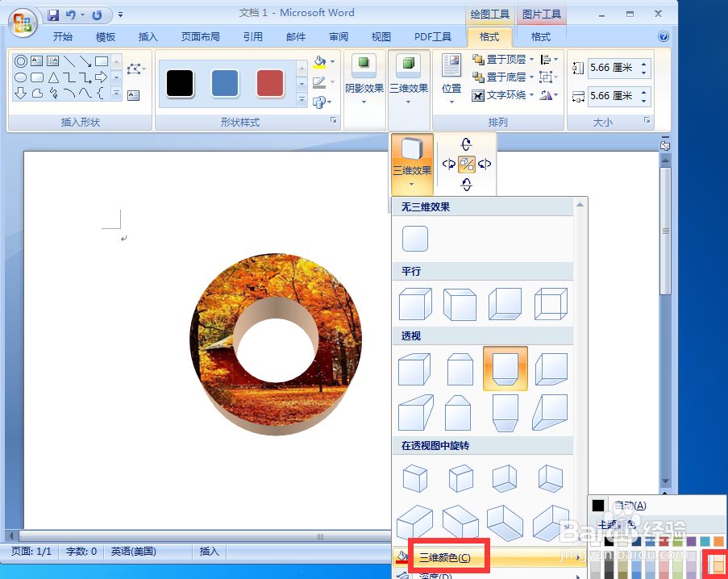
Task: Select the 3D ring picture in the document
Action: coord(276,344)
